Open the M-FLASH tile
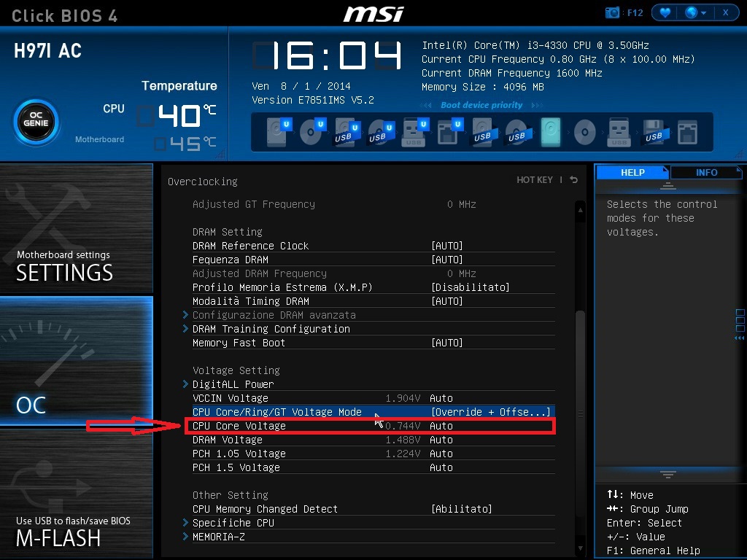Viewport: 747px width, 560px height. pos(76,494)
